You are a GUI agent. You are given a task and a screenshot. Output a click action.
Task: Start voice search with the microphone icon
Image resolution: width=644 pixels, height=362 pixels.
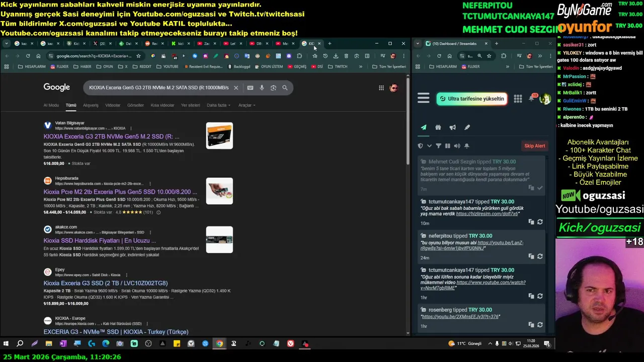(262, 87)
